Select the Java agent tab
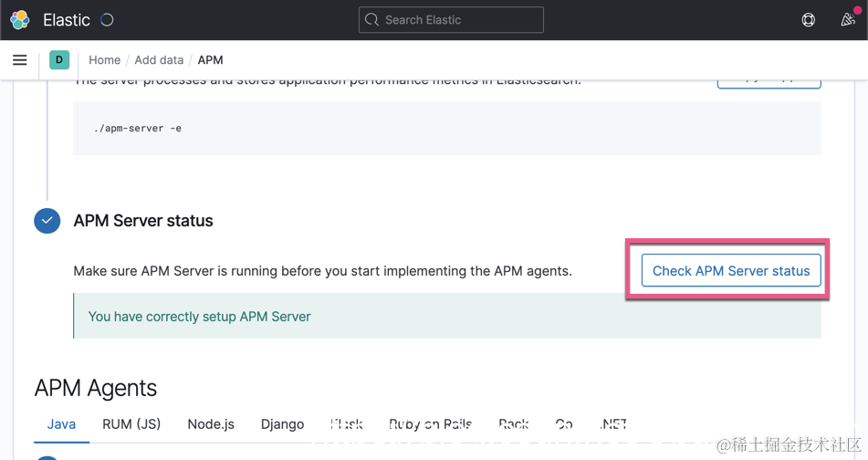The image size is (868, 460). click(61, 424)
